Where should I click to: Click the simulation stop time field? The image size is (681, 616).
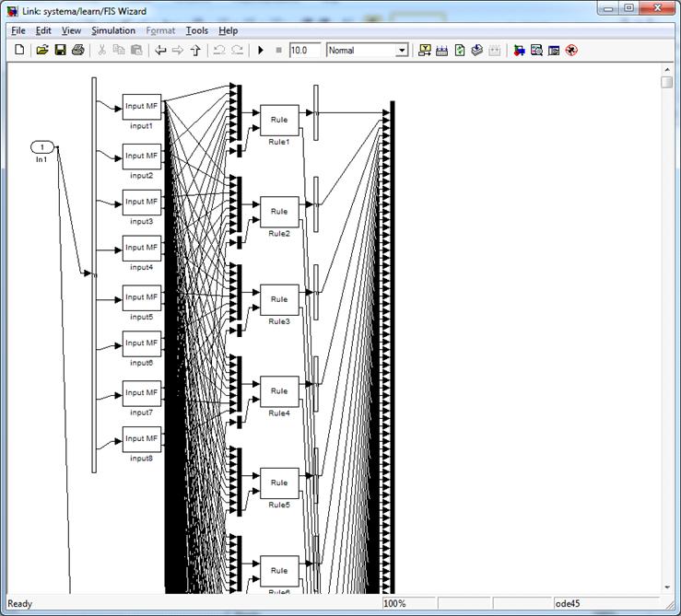click(303, 51)
